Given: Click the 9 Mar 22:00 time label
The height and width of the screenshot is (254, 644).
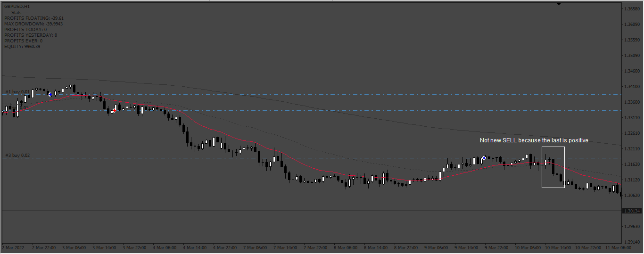Looking at the screenshot, I should (496, 248).
